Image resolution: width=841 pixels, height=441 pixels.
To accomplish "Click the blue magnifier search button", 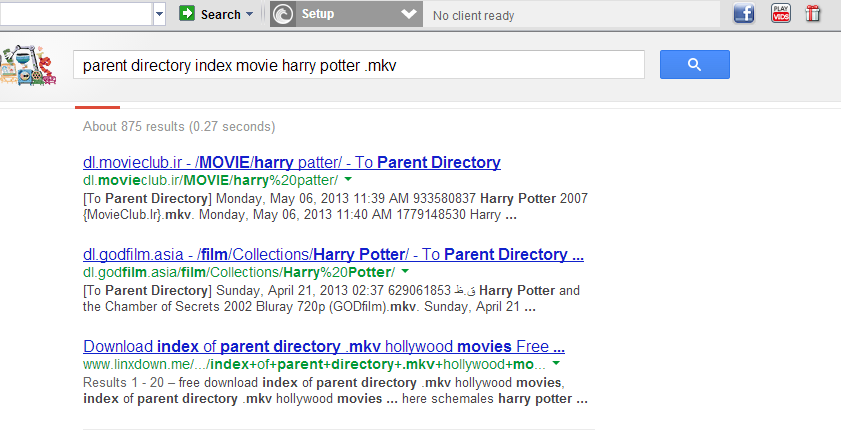I will coord(695,64).
